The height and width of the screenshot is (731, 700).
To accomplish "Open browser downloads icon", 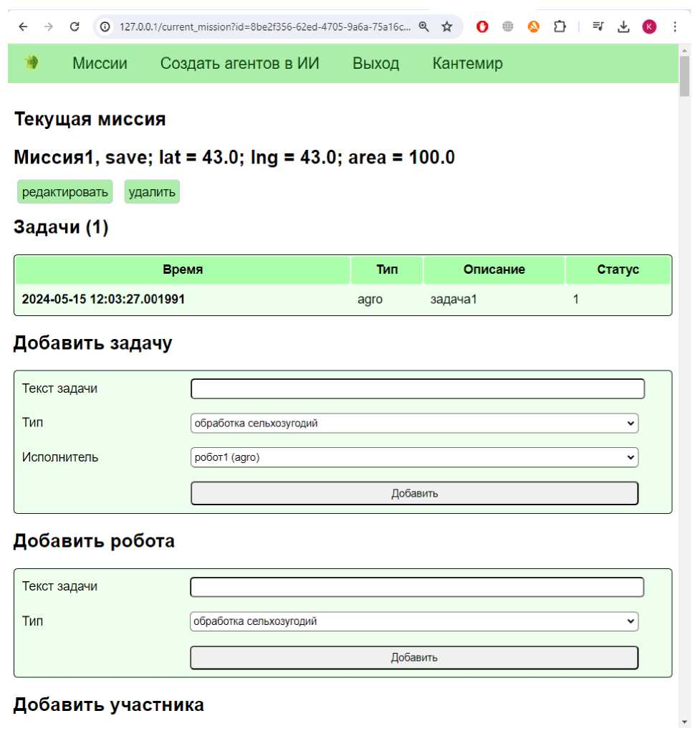I will click(623, 27).
